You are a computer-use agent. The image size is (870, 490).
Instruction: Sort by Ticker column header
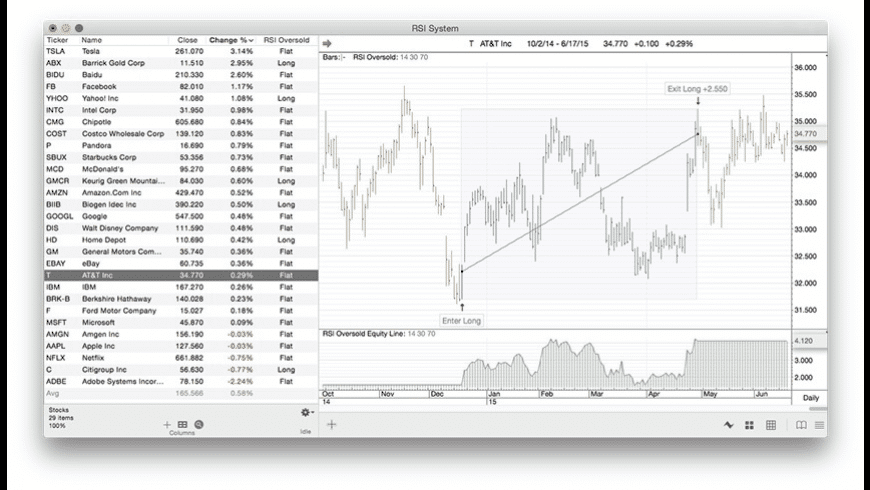pos(57,40)
